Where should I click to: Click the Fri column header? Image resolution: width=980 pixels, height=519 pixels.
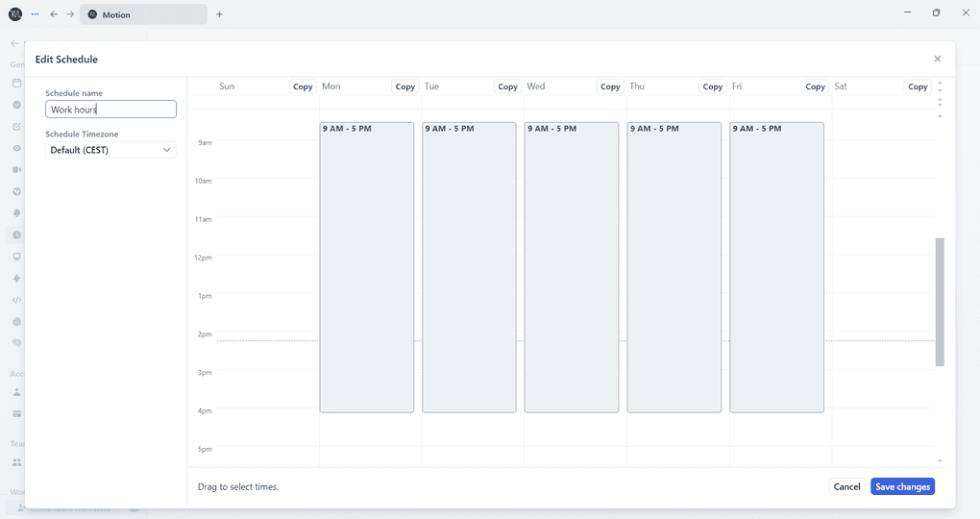737,86
